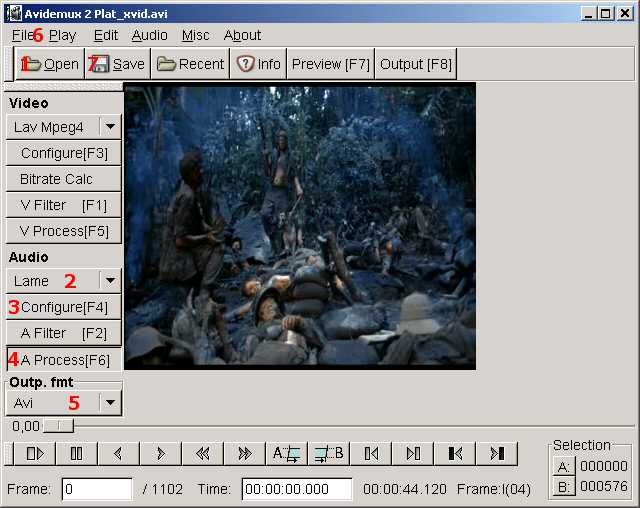Open the Misc menu

(196, 35)
